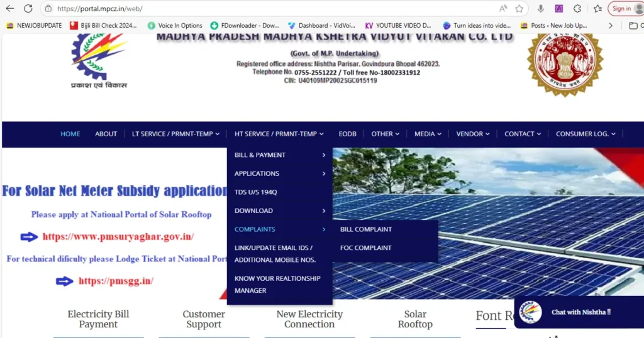This screenshot has width=644, height=338.
Task: Open the FDownloader bookmark
Action: pyautogui.click(x=245, y=25)
